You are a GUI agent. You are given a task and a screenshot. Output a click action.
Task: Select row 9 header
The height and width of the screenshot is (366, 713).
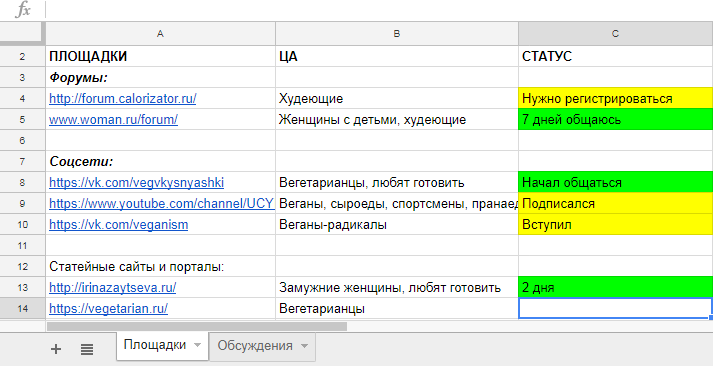[23, 204]
